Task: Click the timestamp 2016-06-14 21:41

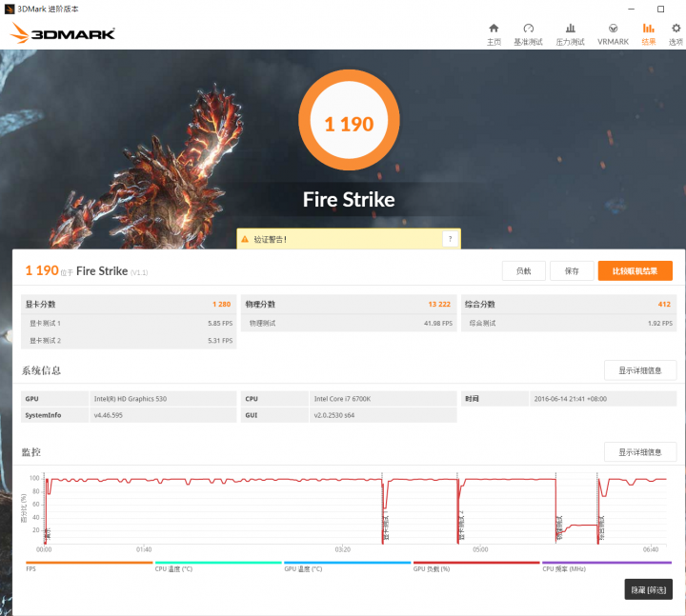Action: [x=570, y=399]
